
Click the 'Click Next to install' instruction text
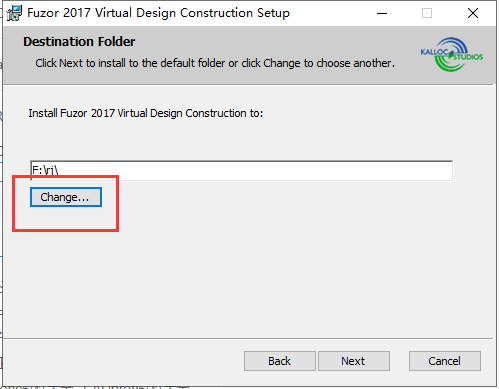215,63
